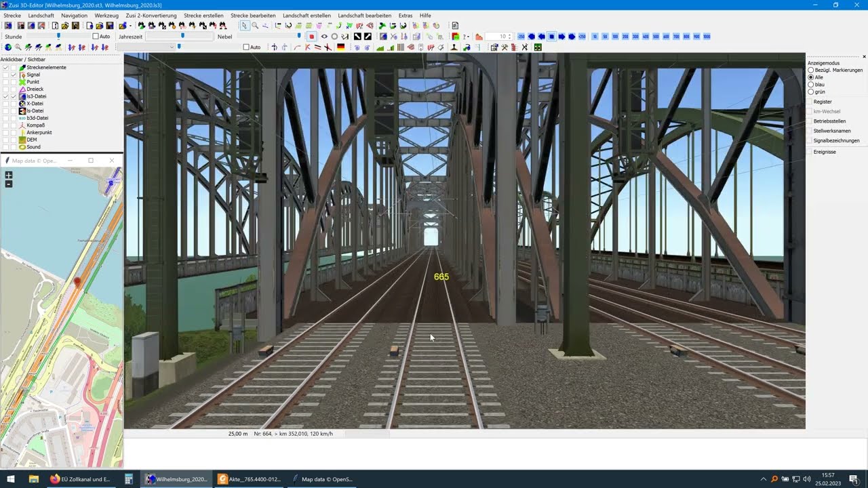
Task: Click the small houses icon beside number field
Action: click(479, 37)
